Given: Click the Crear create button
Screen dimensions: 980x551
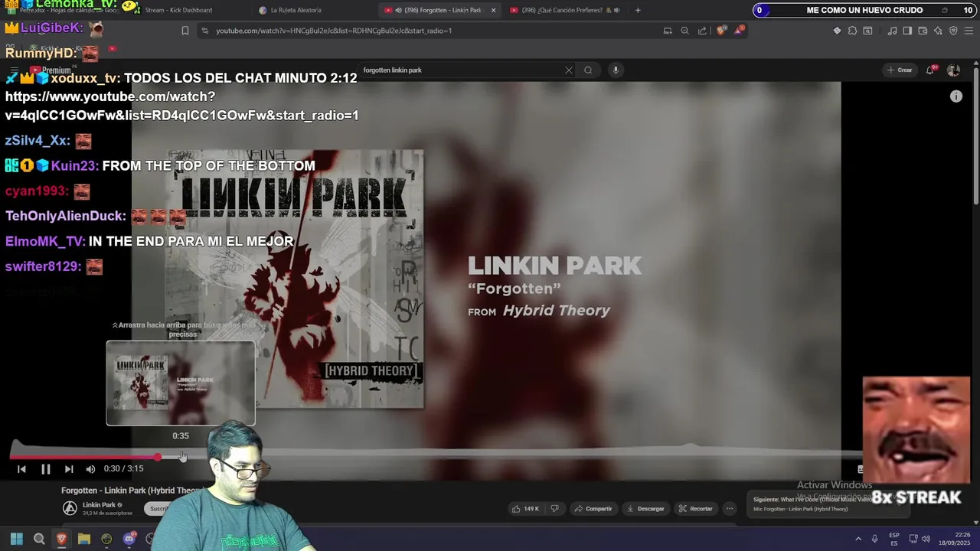Looking at the screenshot, I should tap(900, 70).
